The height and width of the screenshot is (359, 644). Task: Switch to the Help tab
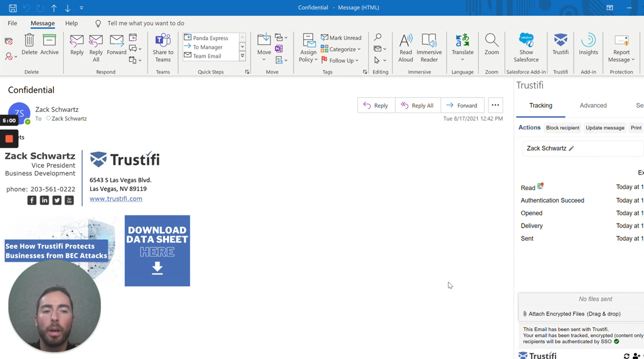[71, 23]
